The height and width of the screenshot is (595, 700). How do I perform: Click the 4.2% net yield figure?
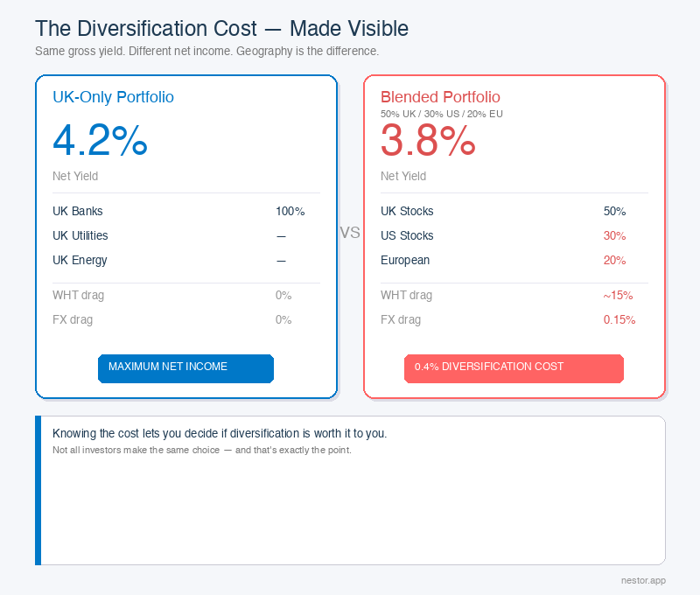(100, 141)
